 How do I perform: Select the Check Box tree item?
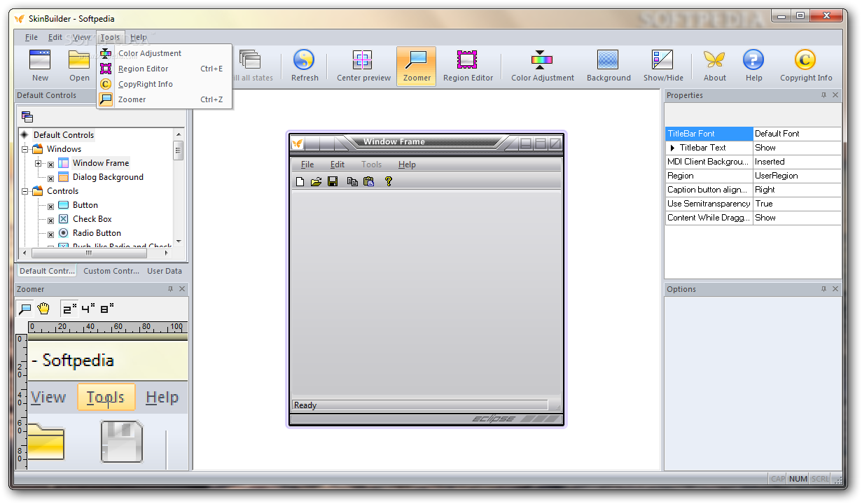92,219
